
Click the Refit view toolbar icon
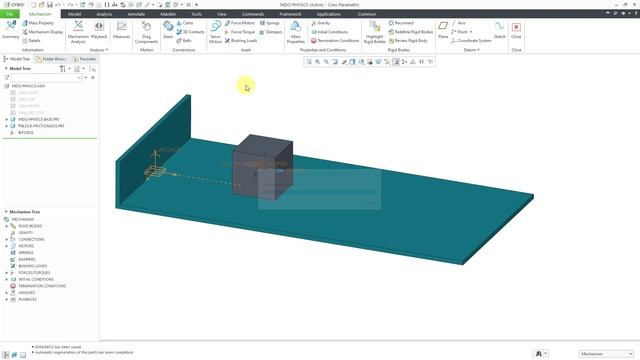309,62
